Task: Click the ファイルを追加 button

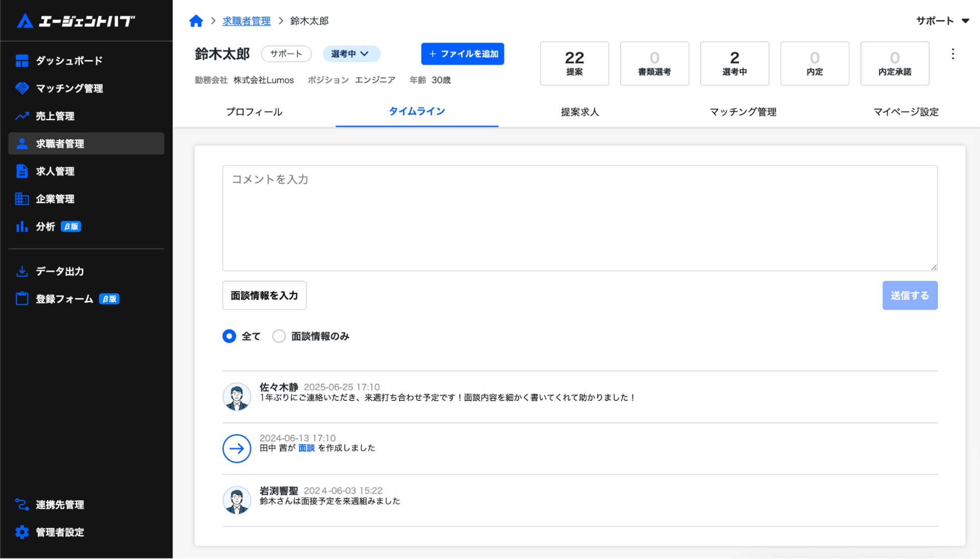Action: point(462,54)
